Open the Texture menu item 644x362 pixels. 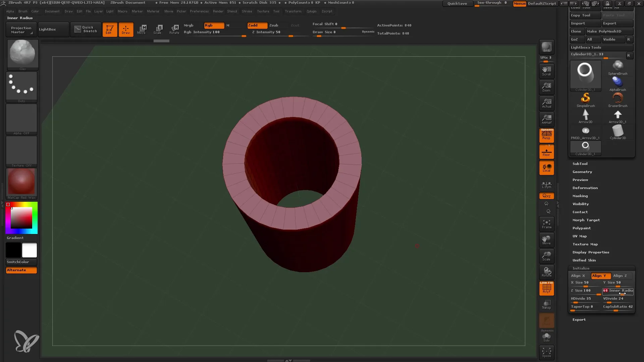point(262,11)
